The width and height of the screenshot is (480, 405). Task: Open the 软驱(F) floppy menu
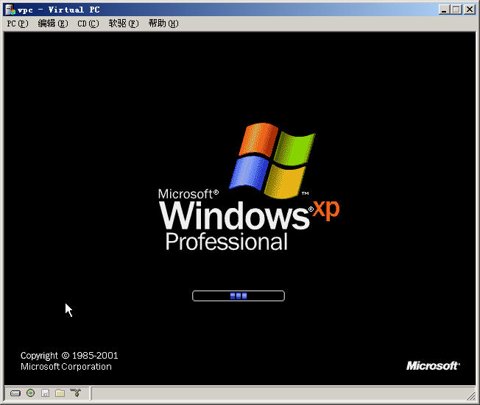124,24
